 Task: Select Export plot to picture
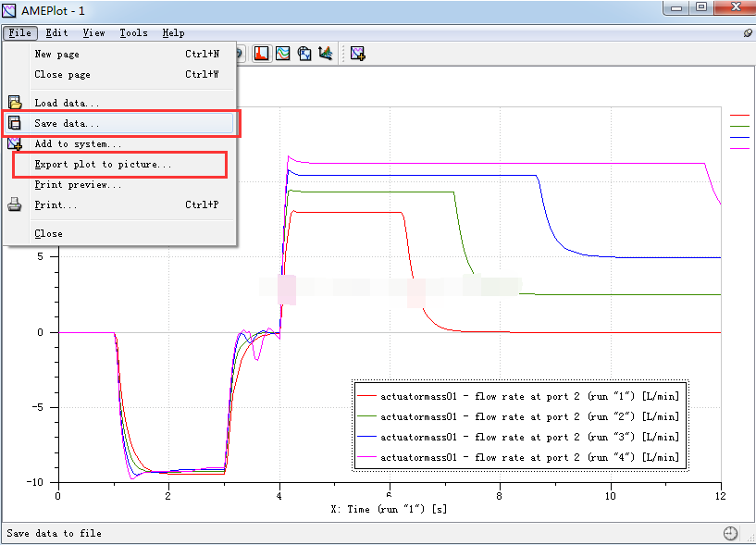[x=103, y=165]
